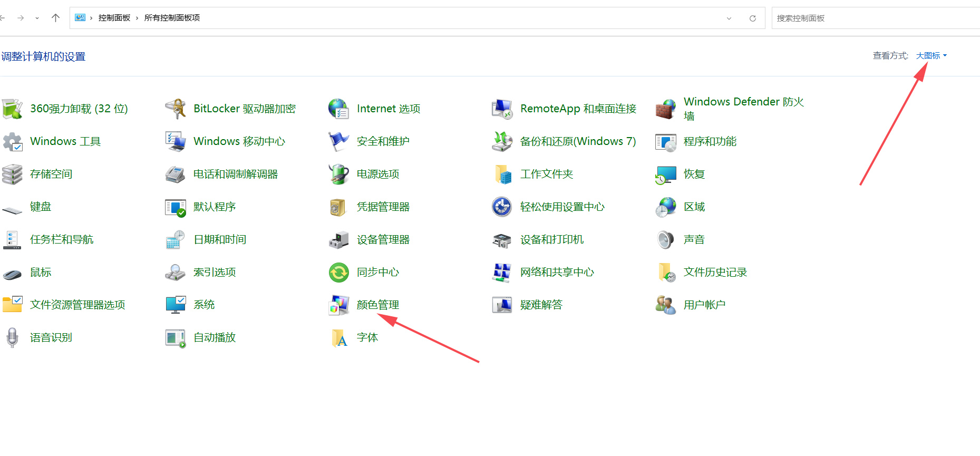Viewport: 980px width, 456px height.
Task: Open the recent locations dropdown chevron
Action: 37,18
